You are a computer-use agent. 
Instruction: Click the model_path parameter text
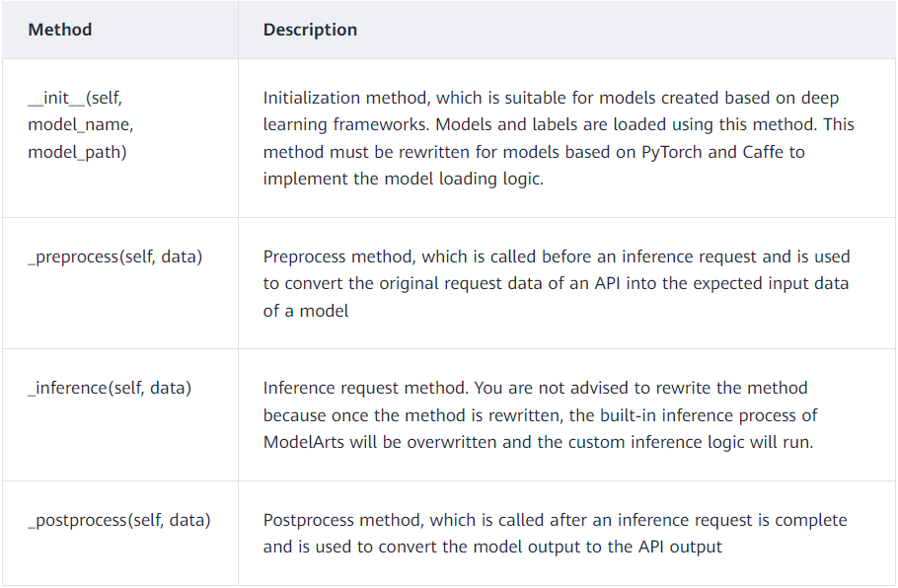pos(77,152)
